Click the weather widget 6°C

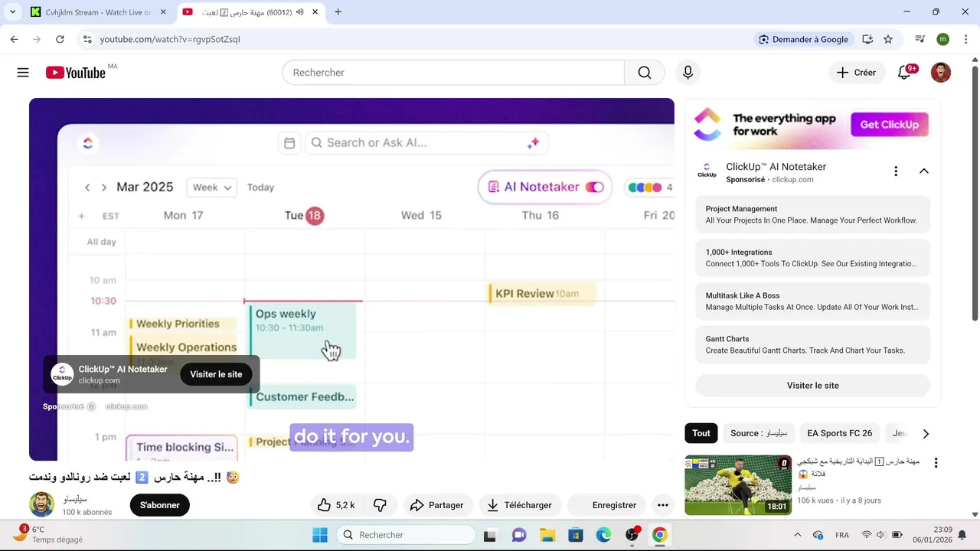pos(49,534)
